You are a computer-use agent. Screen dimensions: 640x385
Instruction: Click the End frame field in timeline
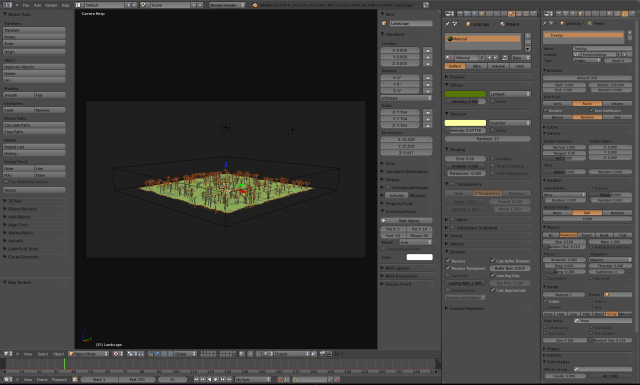[137, 379]
